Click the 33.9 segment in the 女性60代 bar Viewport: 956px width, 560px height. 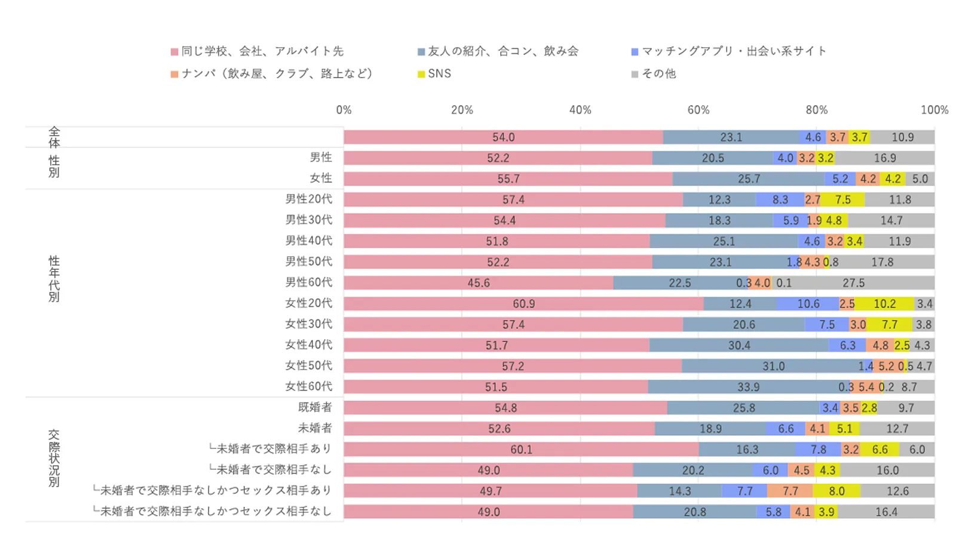748,387
